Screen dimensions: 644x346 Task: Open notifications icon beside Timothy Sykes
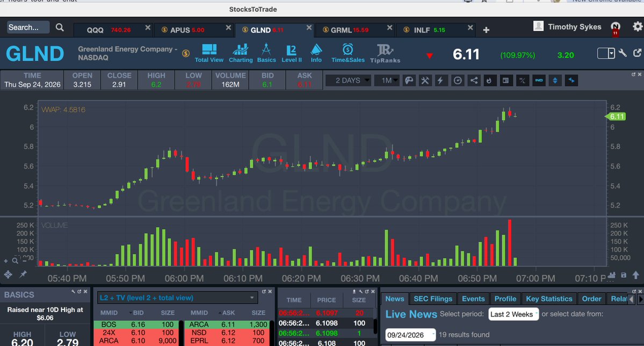(x=615, y=28)
